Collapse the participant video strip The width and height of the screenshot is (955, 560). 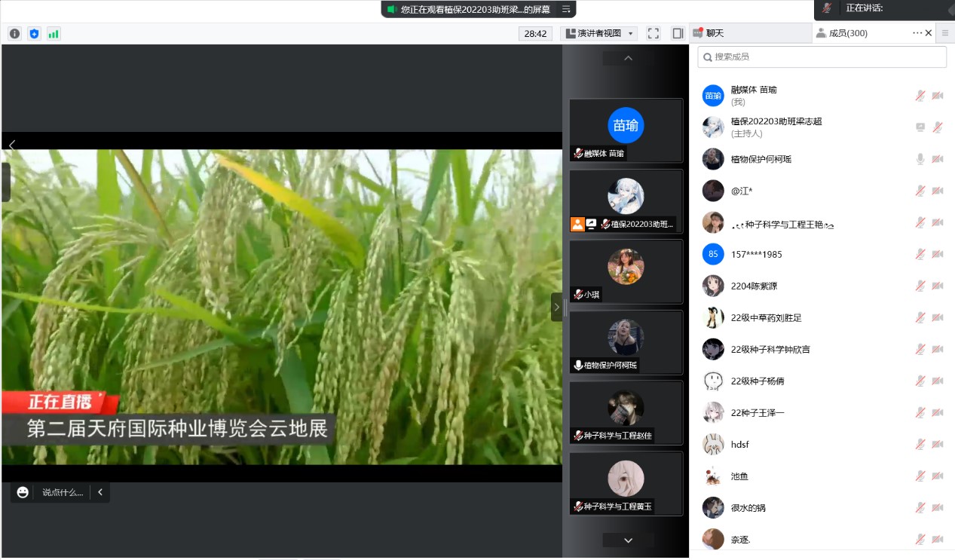click(557, 307)
